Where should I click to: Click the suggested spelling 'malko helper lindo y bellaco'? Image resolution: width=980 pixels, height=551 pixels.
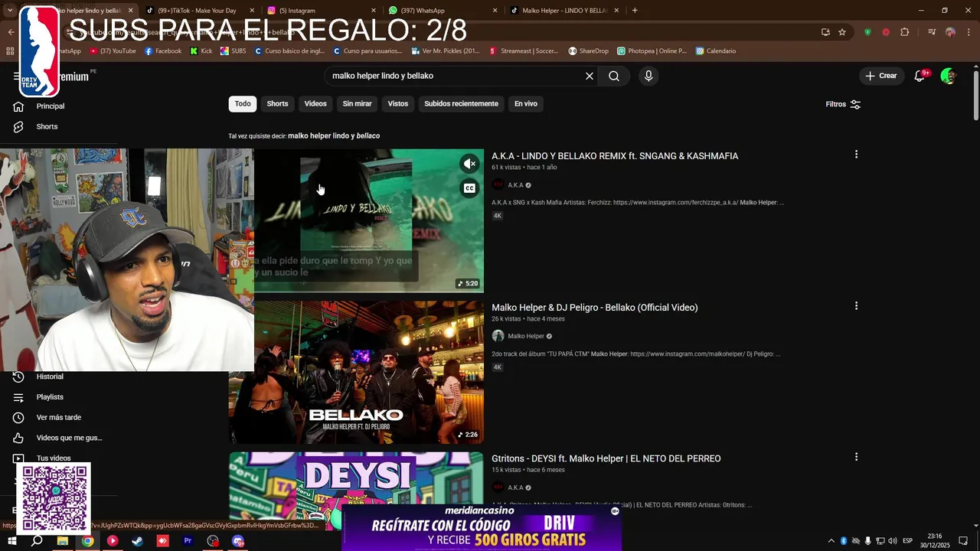pyautogui.click(x=334, y=135)
